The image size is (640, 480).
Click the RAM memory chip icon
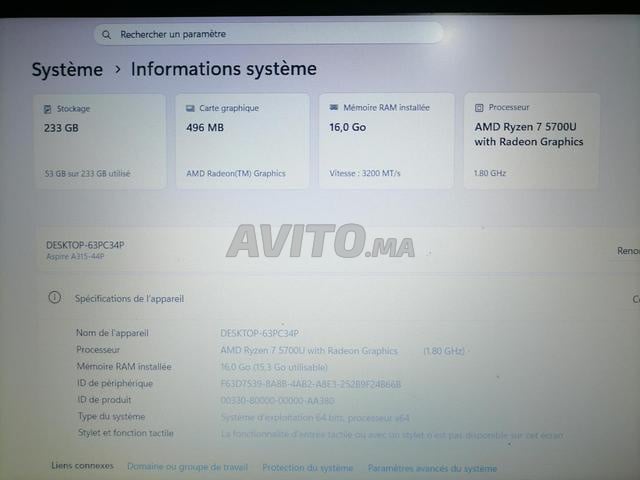(333, 107)
